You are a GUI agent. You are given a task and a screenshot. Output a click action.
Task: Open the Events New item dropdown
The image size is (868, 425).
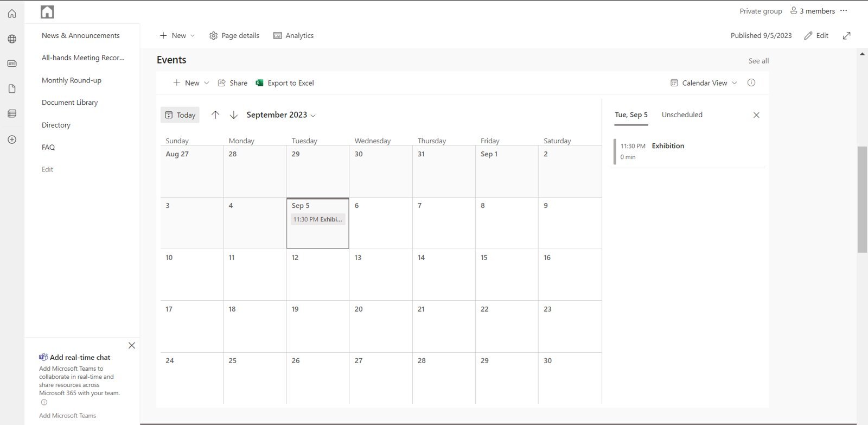[191, 83]
